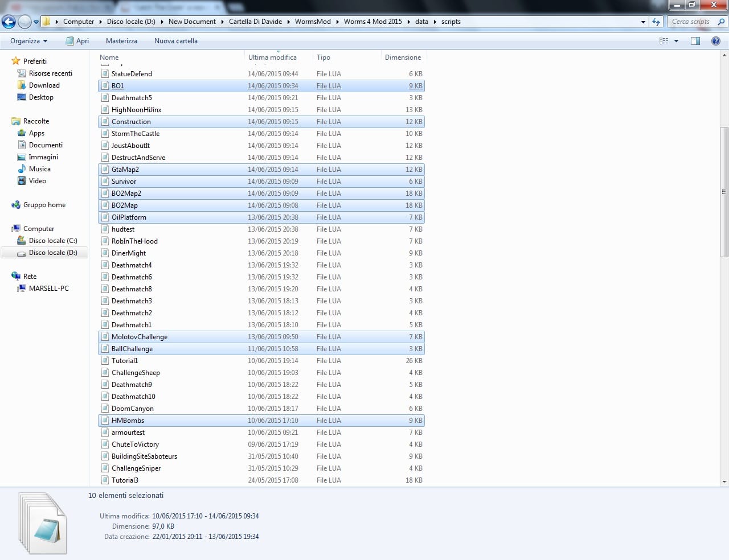729x560 pixels.
Task: Click the Immagini library icon
Action: [22, 157]
